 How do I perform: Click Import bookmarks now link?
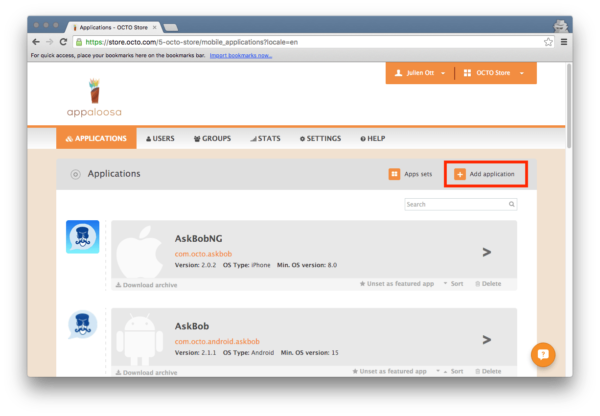tap(241, 55)
